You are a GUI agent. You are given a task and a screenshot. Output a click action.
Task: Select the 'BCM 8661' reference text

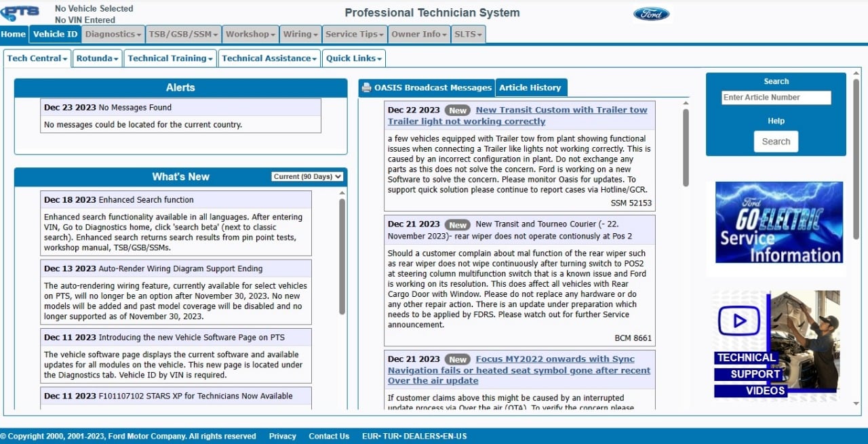click(633, 338)
